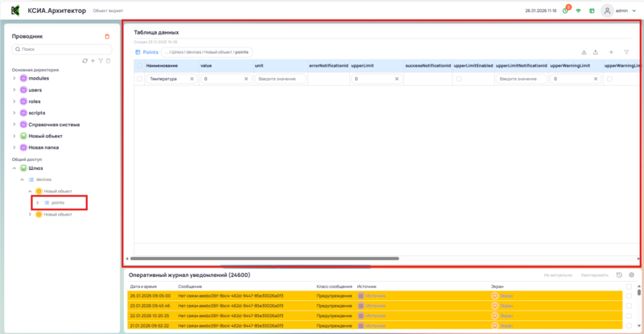Toggle the upperLimitEnabled checkbox
This screenshot has width=644, height=334.
coord(459,79)
